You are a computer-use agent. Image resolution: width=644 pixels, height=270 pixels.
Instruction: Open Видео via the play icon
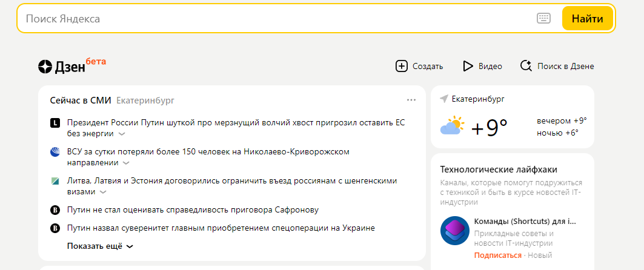[x=468, y=66]
